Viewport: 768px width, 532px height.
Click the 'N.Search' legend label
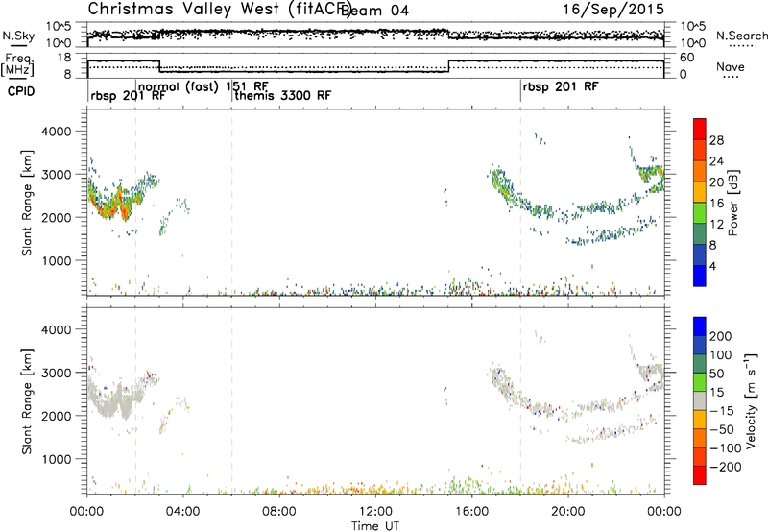(x=741, y=36)
